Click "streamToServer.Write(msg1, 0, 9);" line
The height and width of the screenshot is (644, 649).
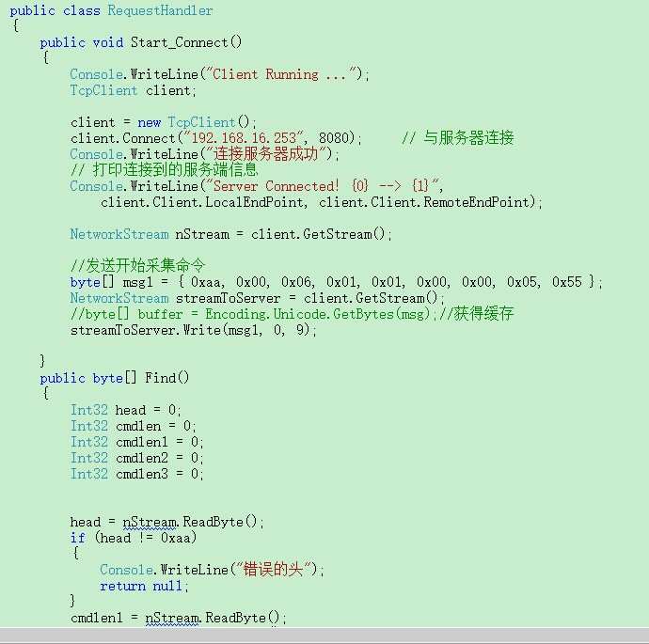[x=194, y=330]
